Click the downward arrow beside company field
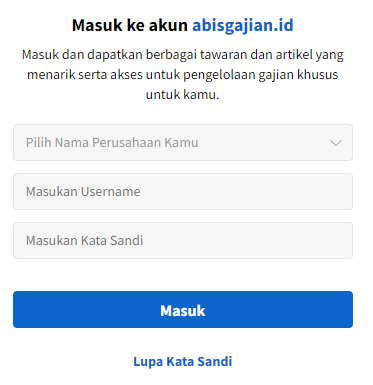This screenshot has width=373, height=385. tap(336, 143)
